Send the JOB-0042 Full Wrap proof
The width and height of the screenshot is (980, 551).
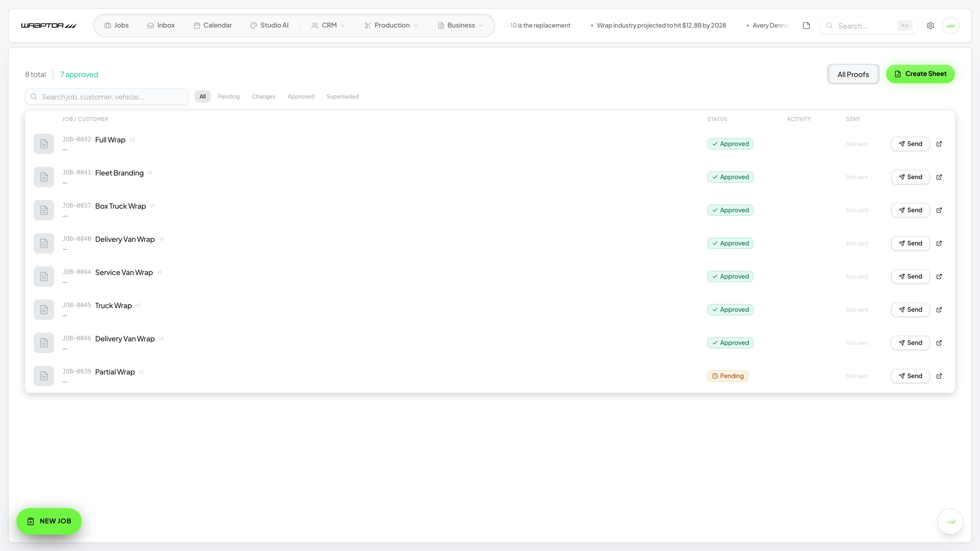910,144
